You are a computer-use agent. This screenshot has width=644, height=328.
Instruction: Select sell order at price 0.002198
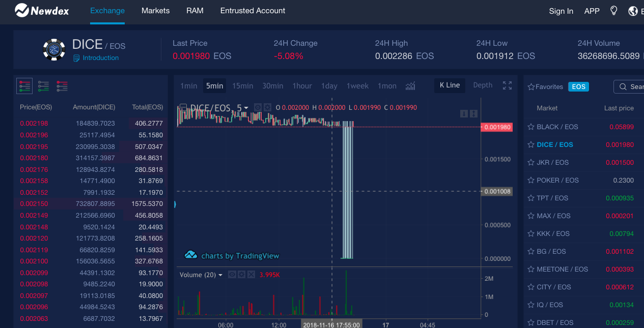(91, 124)
